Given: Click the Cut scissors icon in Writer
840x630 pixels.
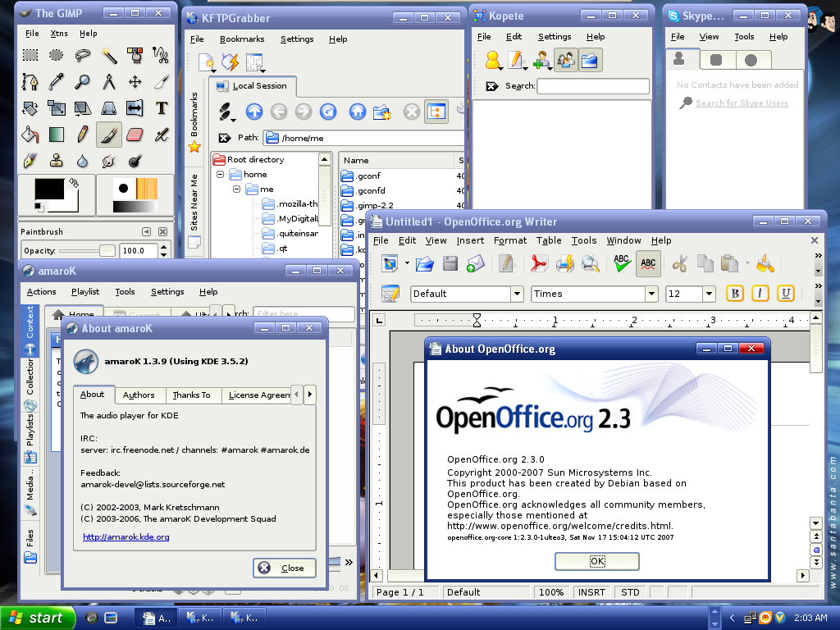Looking at the screenshot, I should [x=679, y=263].
